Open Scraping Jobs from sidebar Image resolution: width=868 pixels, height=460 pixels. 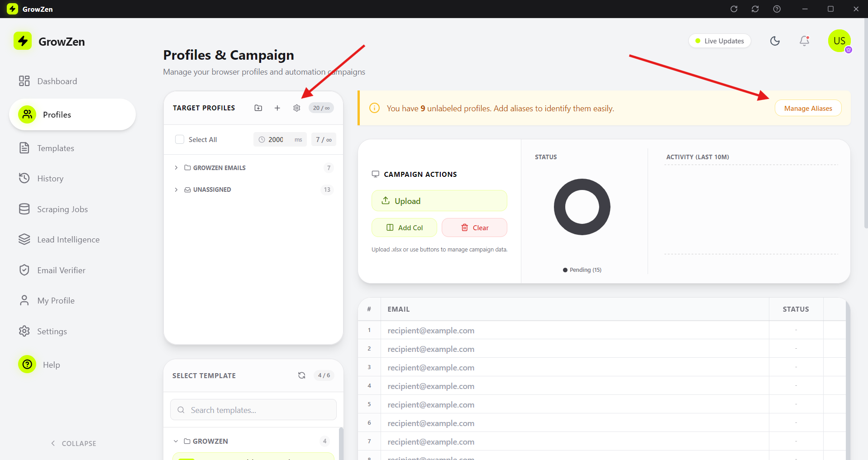coord(62,209)
